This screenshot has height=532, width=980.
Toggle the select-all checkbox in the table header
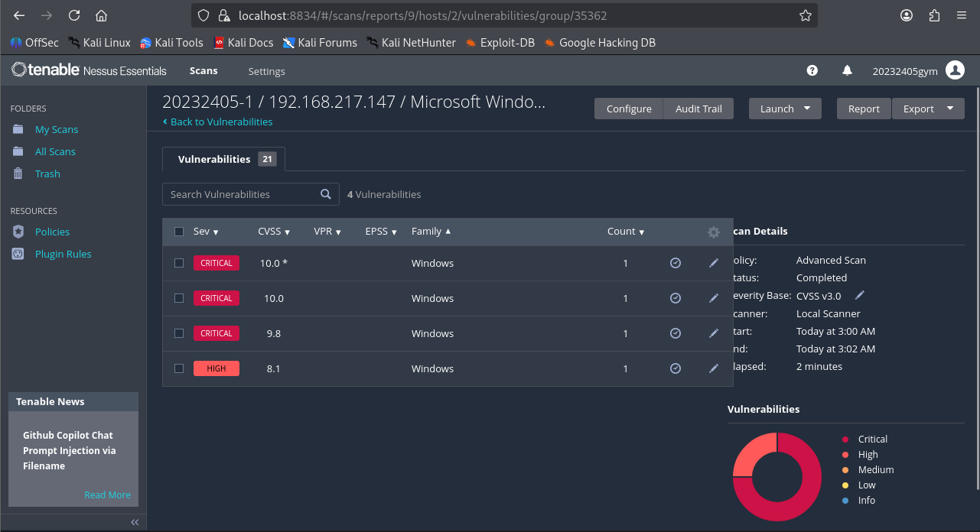click(179, 232)
